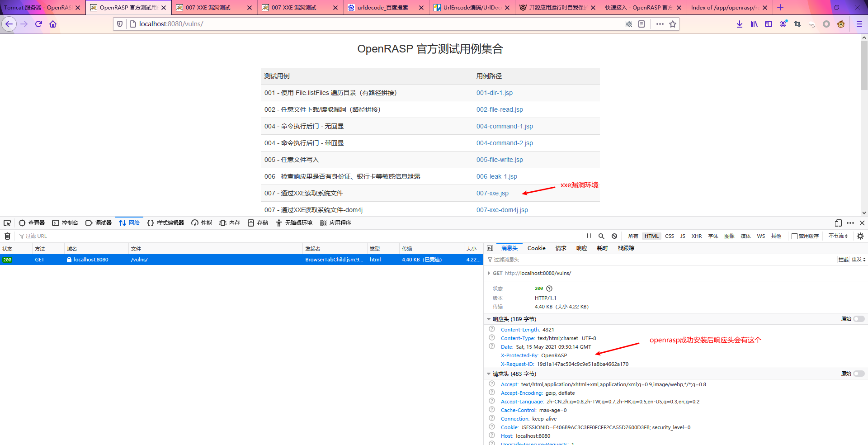Screen dimensions: 868x445
Task: Collapse the 响应头 section
Action: [x=489, y=319]
